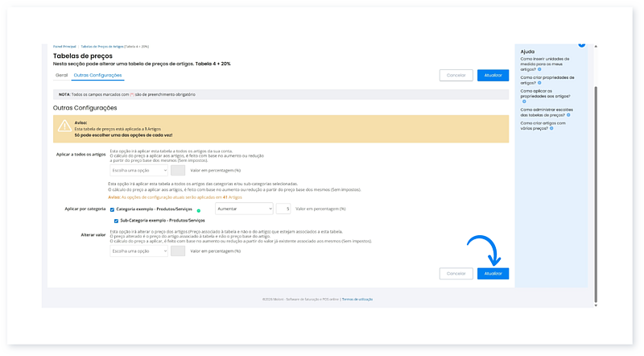Click help icon beside 'criar artigos com vários preços'

click(551, 128)
